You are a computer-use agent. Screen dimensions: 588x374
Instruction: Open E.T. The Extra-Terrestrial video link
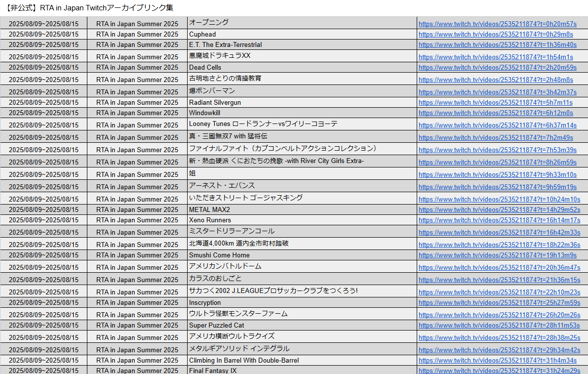(497, 45)
